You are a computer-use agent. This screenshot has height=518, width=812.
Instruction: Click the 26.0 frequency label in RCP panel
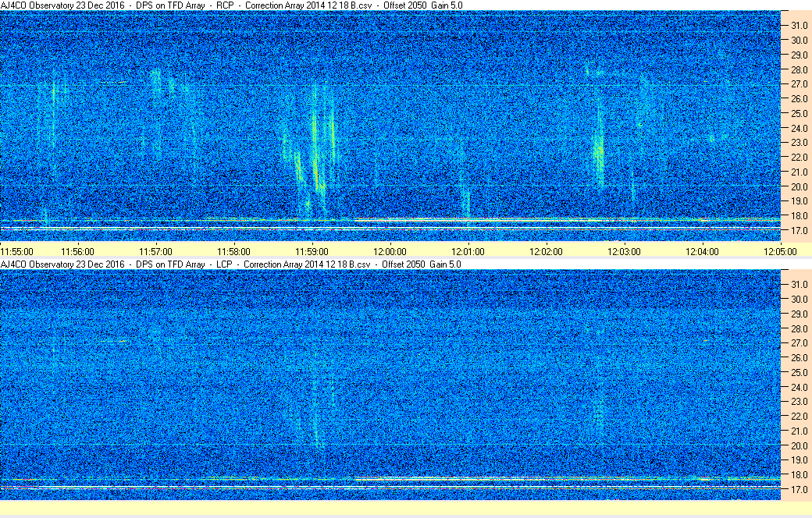(799, 99)
